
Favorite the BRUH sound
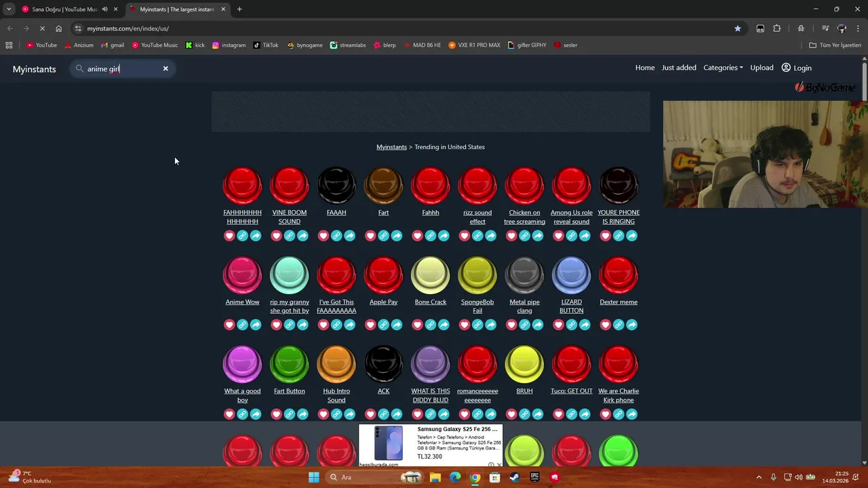click(x=511, y=414)
